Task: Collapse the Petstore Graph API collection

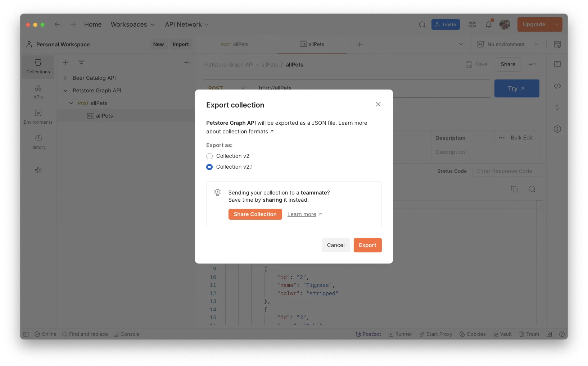Action: [65, 91]
